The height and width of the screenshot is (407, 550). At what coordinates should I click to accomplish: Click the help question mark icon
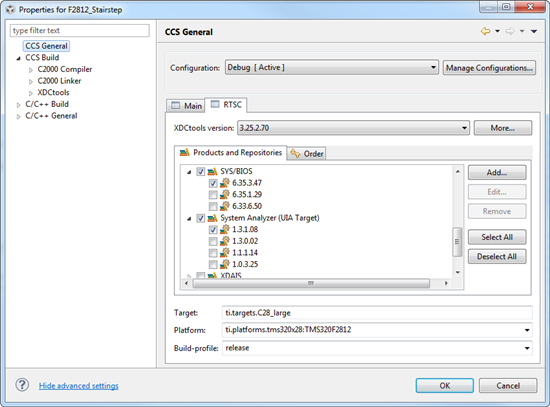pos(22,385)
